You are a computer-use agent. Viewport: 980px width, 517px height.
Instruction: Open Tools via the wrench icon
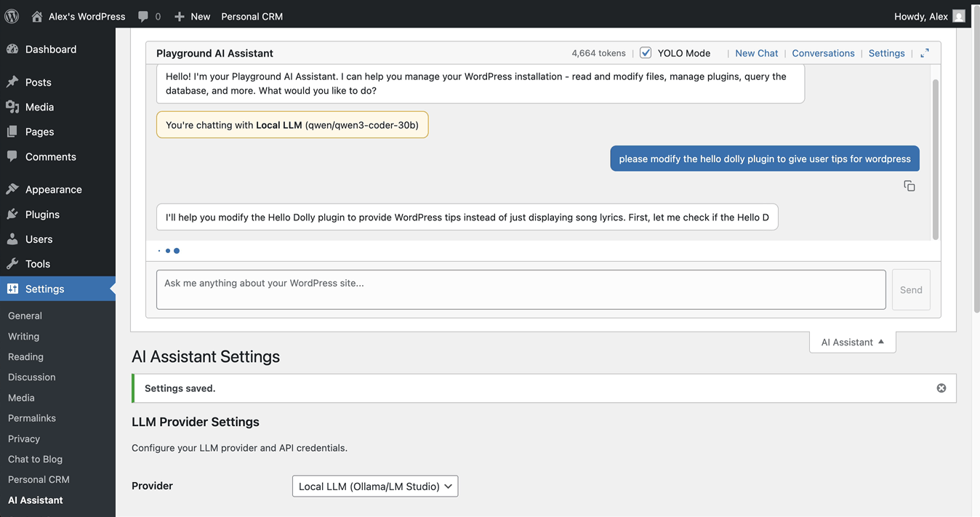coord(15,263)
